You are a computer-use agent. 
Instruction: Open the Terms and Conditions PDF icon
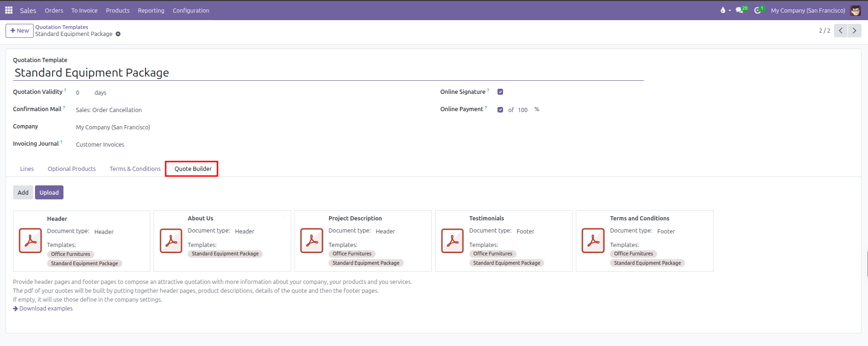593,240
